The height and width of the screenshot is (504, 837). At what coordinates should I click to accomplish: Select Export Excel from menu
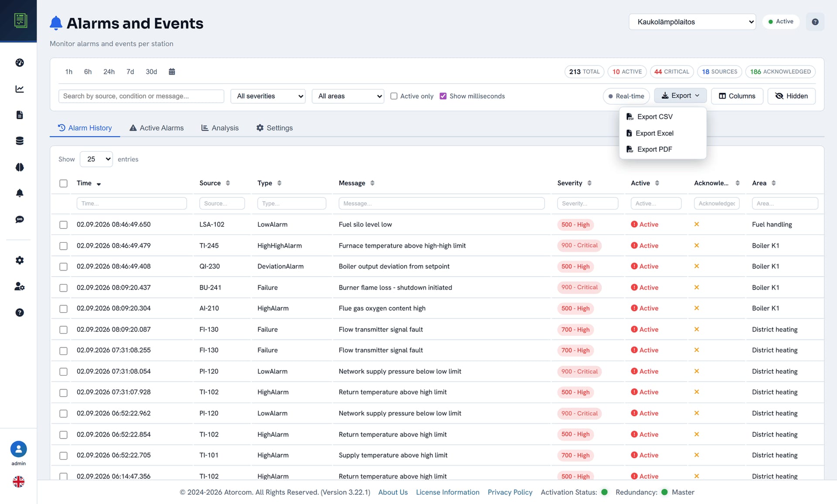pyautogui.click(x=662, y=133)
